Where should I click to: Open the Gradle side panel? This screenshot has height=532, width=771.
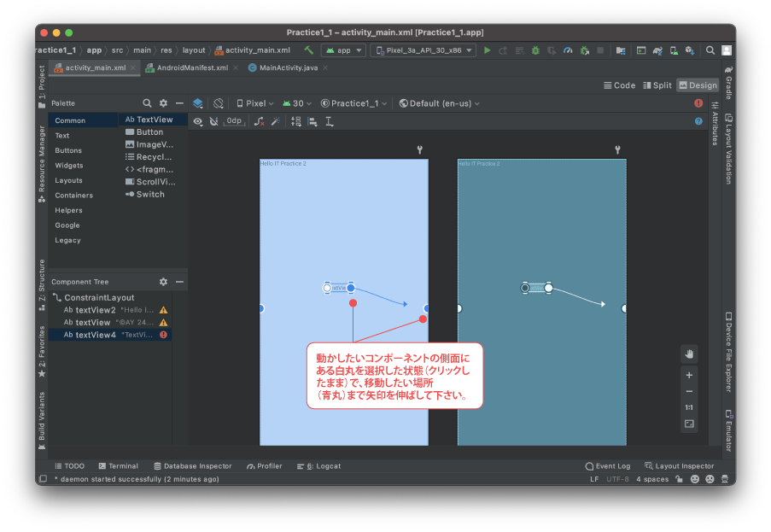[x=728, y=83]
